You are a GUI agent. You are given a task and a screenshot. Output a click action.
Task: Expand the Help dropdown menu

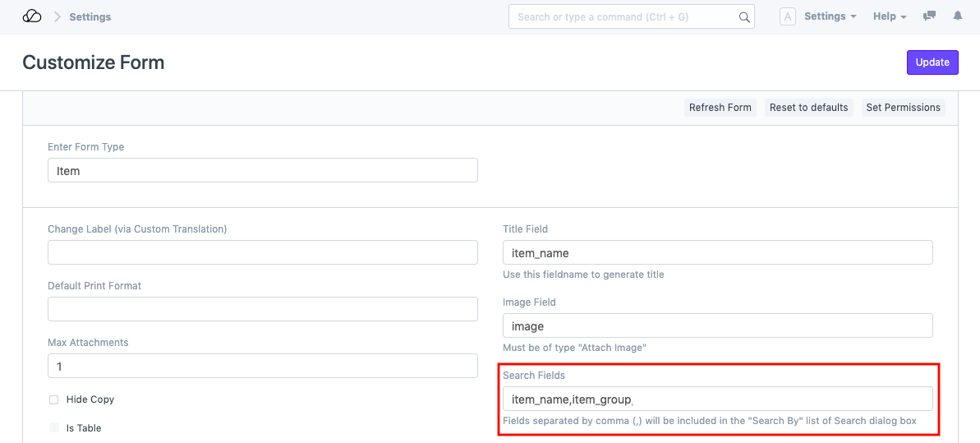889,16
